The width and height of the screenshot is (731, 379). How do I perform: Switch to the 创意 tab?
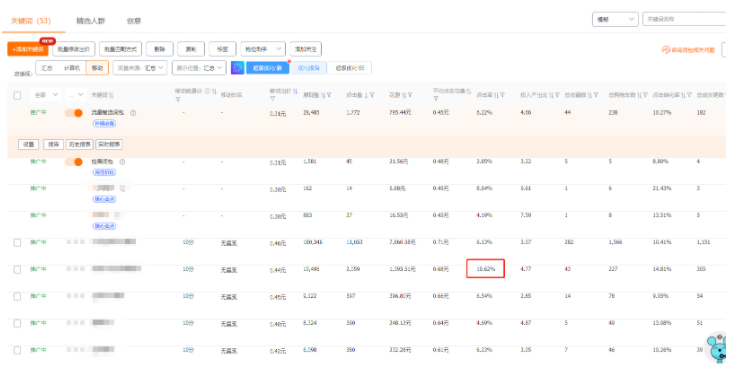click(x=134, y=21)
